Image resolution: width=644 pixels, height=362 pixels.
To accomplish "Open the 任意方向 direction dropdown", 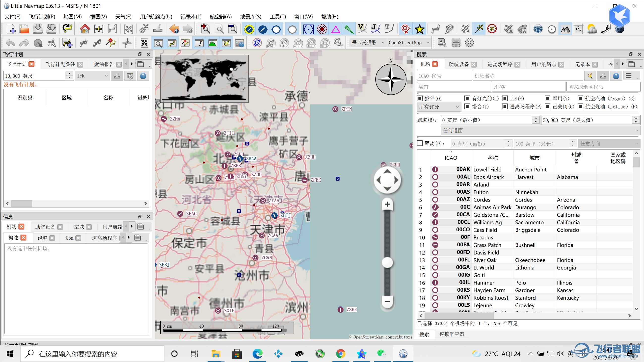I will tap(609, 143).
